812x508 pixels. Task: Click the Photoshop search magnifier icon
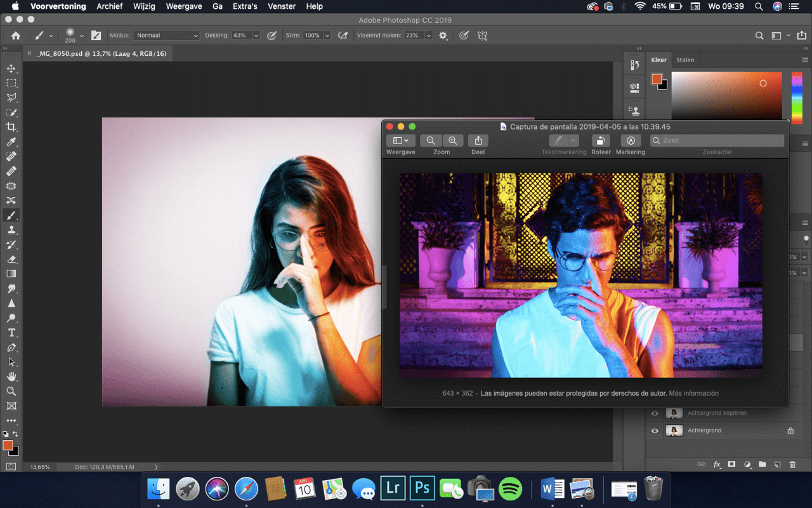[759, 36]
